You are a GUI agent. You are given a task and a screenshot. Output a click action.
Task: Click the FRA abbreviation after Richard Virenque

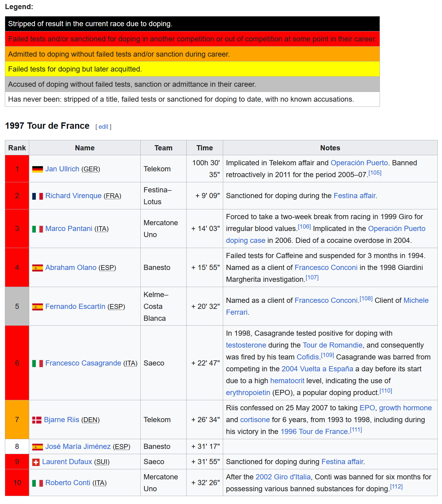[112, 196]
